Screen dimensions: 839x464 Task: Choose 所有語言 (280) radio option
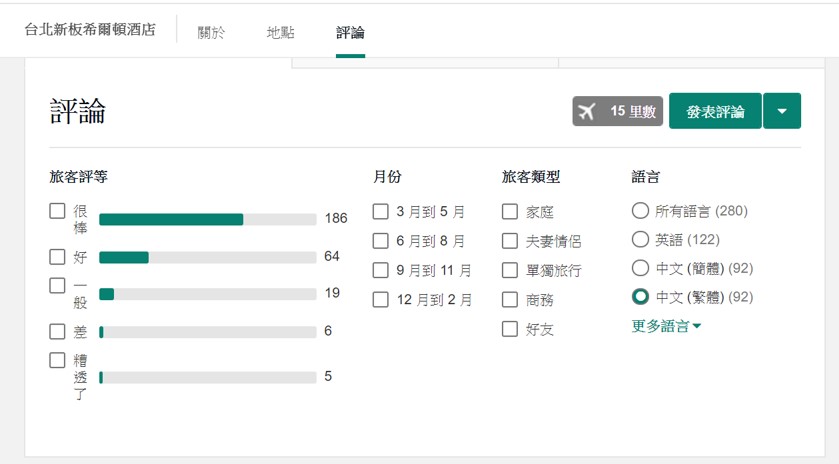pos(641,211)
